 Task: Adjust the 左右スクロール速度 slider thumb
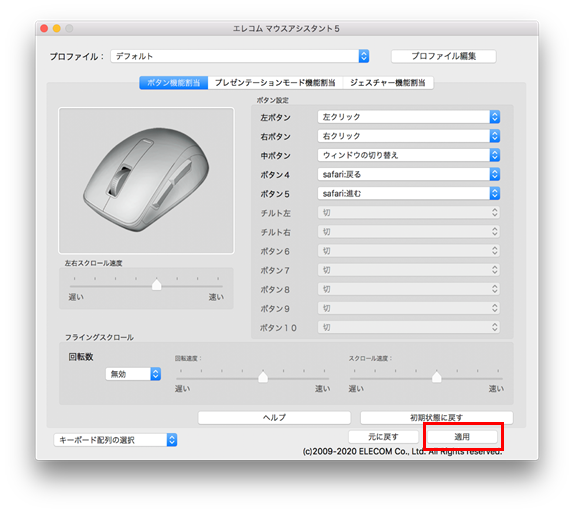157,285
